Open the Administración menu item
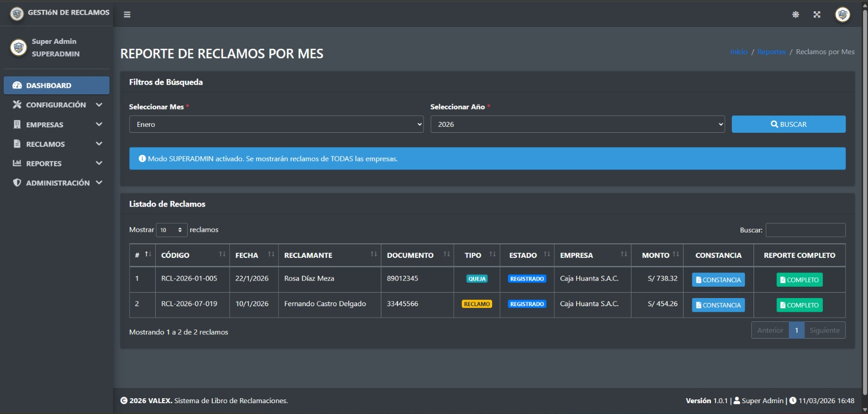The image size is (868, 414). pos(56,183)
